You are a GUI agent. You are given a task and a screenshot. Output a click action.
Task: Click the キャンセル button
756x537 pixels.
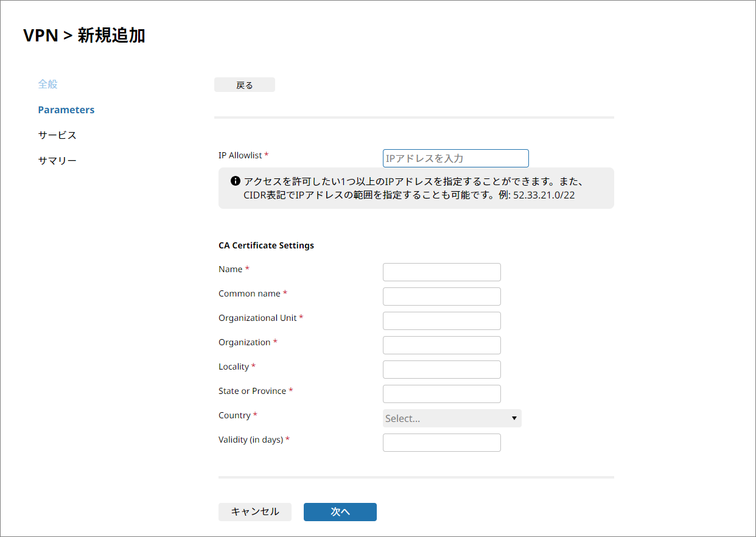[x=255, y=512]
